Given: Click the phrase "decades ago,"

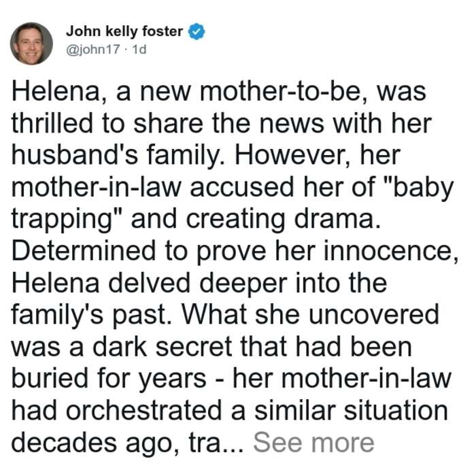Looking at the screenshot, I should tap(95, 444).
